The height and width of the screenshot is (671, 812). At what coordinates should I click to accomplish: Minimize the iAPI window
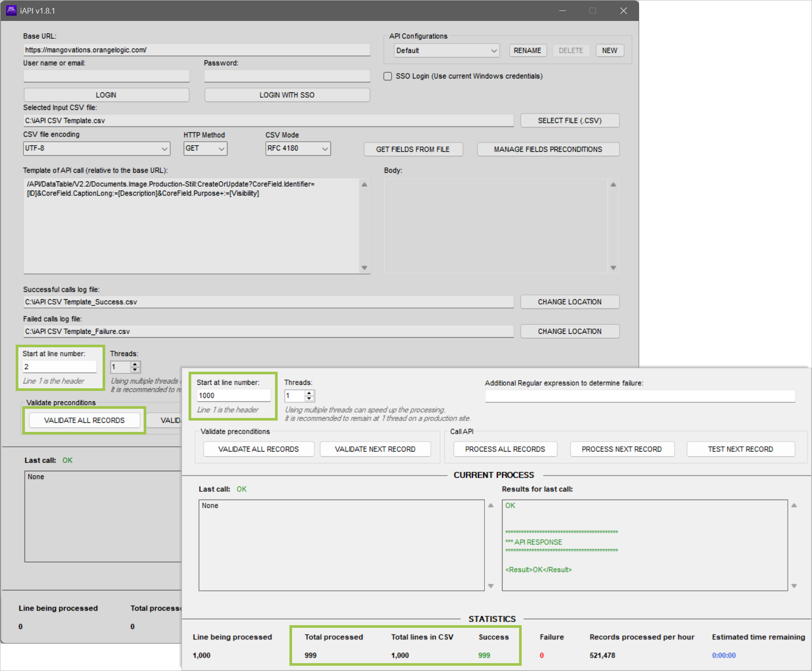click(562, 10)
